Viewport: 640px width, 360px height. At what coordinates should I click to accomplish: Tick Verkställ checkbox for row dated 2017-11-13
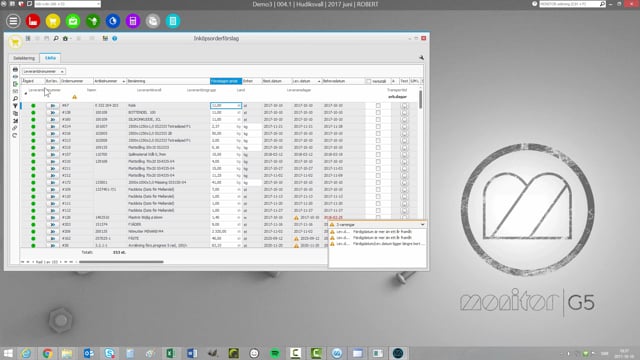378,197
